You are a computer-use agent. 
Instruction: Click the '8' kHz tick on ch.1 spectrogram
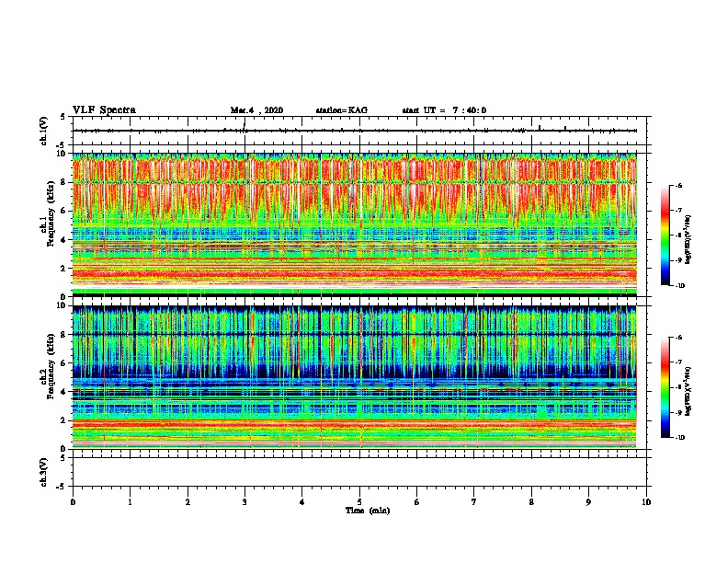[x=64, y=182]
